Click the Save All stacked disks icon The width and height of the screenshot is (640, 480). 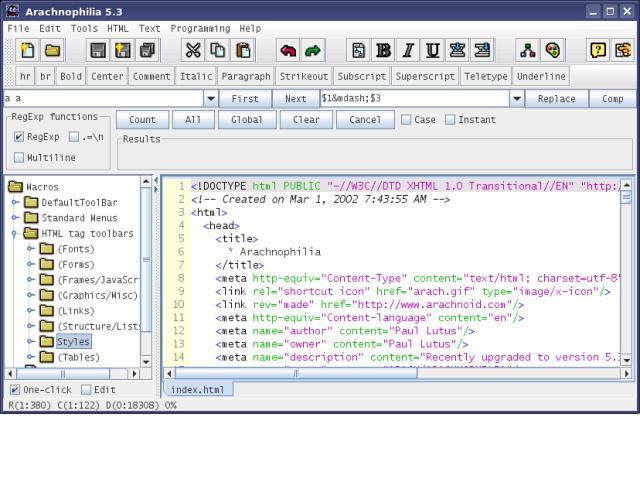pyautogui.click(x=147, y=51)
